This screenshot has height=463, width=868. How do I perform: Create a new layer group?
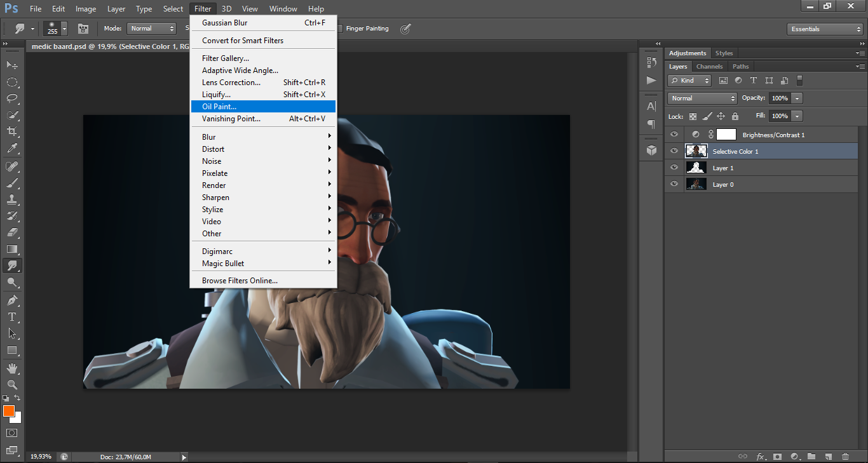[811, 456]
